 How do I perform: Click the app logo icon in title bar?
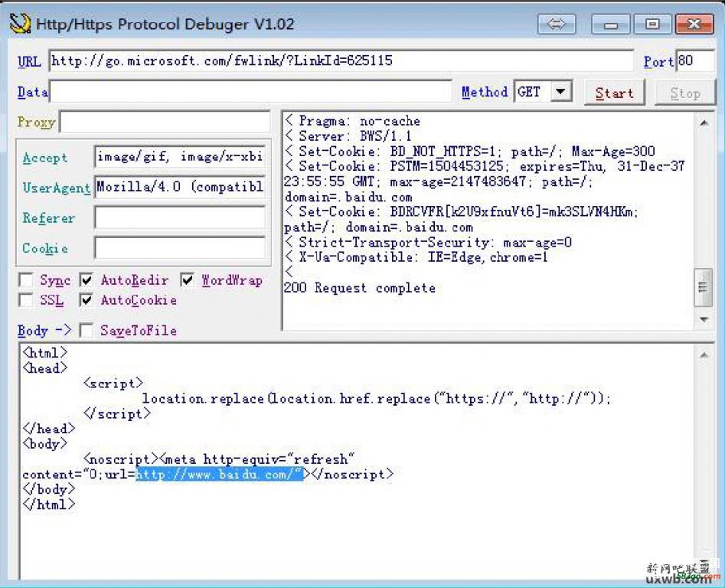(x=20, y=24)
